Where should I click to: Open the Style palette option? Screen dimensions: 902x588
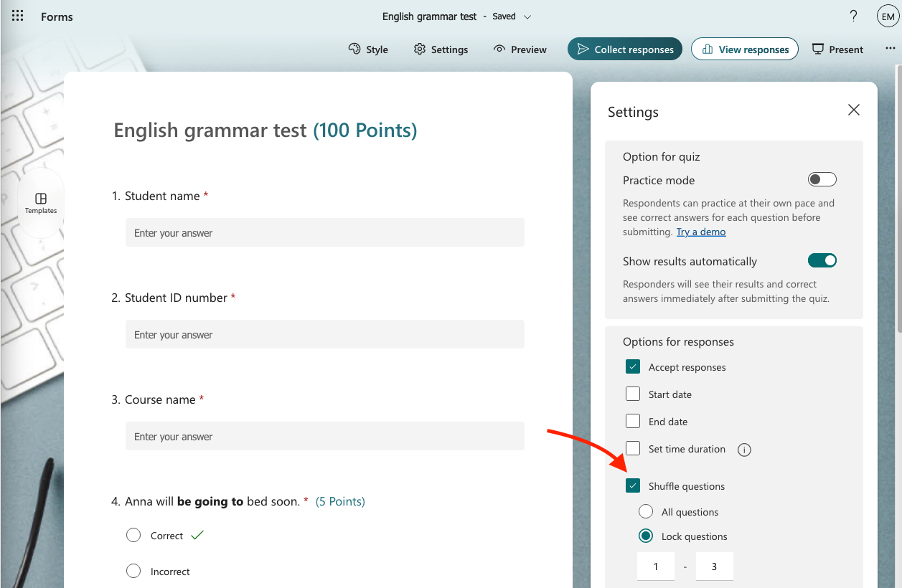[x=368, y=49]
